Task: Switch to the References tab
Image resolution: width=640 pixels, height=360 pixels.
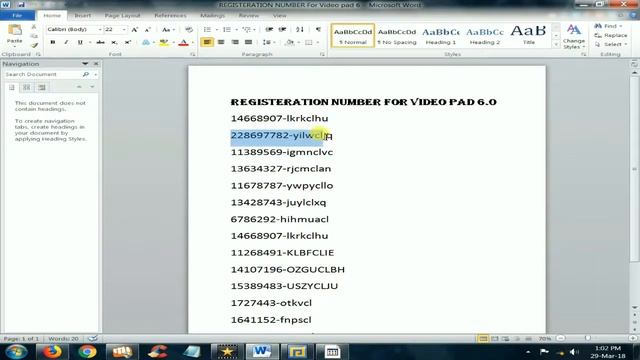Action: 170,16
